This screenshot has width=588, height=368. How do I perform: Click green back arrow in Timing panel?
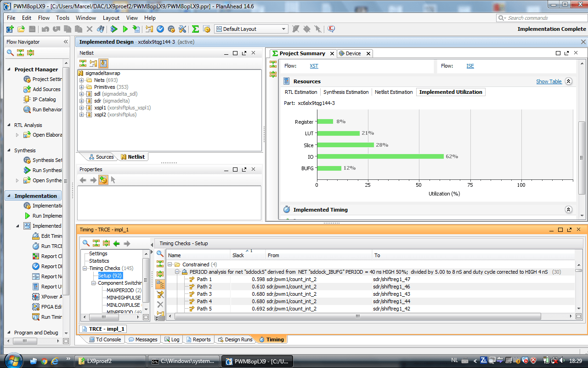[117, 243]
